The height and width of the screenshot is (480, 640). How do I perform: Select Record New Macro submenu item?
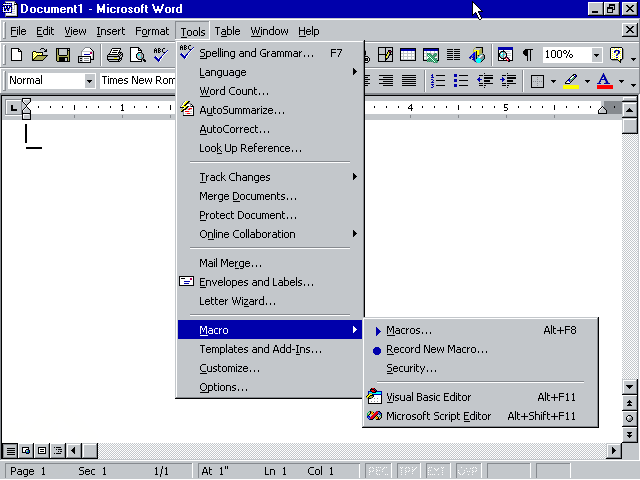[x=480, y=349]
